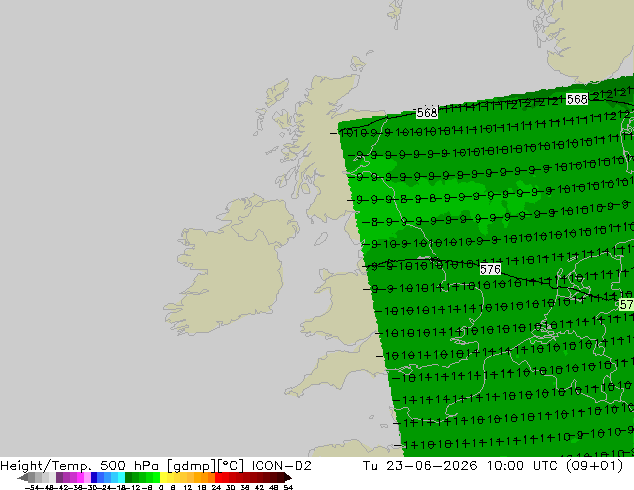
Task: Click the cyan swatch in the temperature legend
Action: click(x=121, y=477)
